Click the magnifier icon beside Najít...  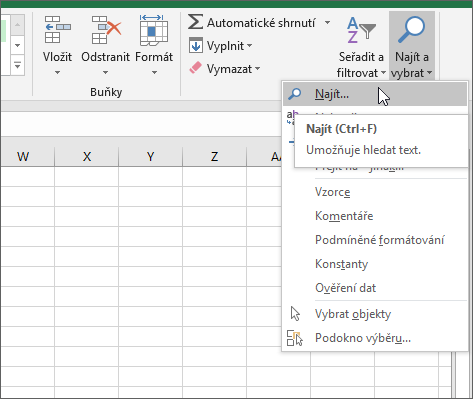point(295,94)
